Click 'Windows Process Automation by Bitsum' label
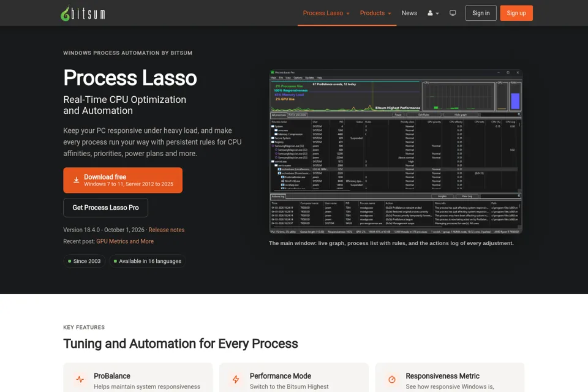This screenshot has height=392, width=588. pos(127,53)
